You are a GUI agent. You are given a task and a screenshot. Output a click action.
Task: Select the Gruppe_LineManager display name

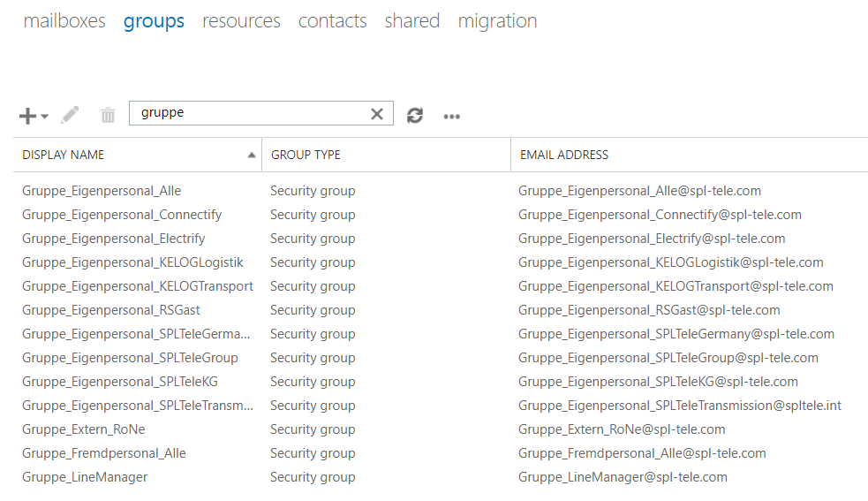[85, 477]
